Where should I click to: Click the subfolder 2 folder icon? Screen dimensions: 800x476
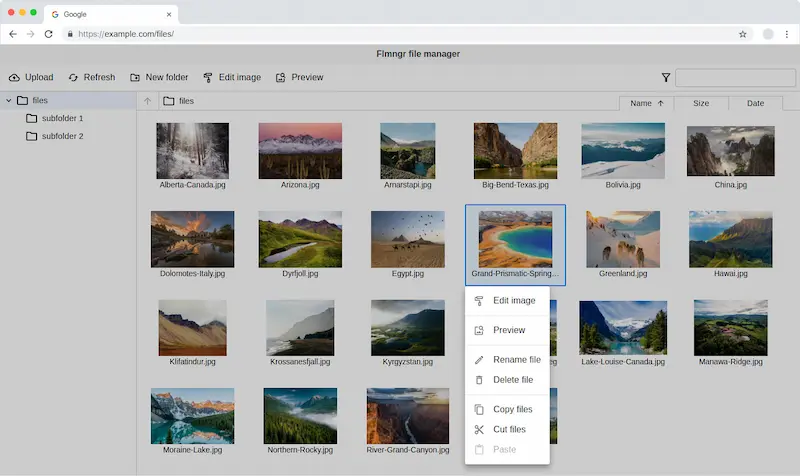[x=32, y=136]
